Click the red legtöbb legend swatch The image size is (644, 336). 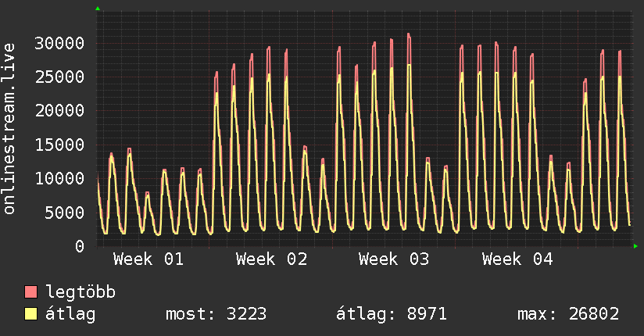click(x=31, y=292)
